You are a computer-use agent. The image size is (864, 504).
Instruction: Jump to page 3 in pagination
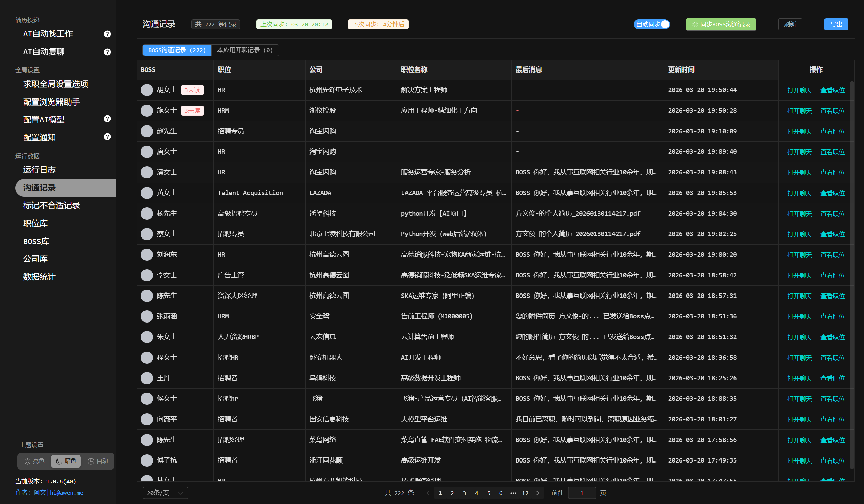click(464, 493)
